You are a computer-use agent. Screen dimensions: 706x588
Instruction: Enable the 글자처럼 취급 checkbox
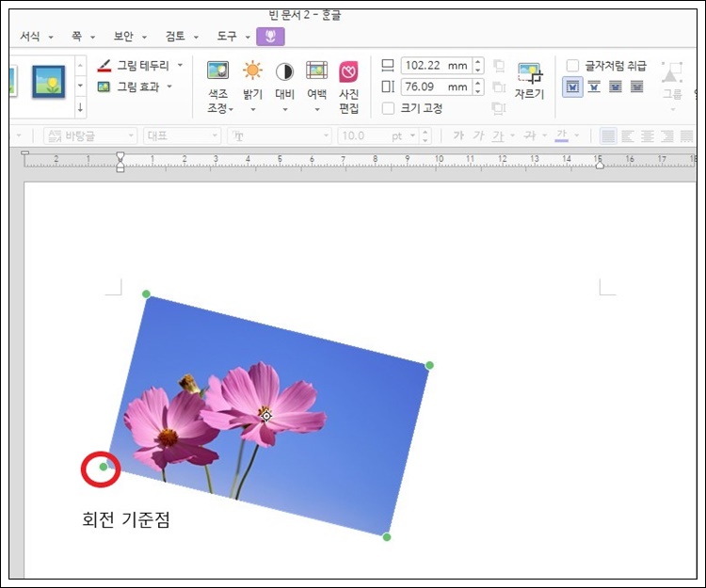click(x=572, y=66)
